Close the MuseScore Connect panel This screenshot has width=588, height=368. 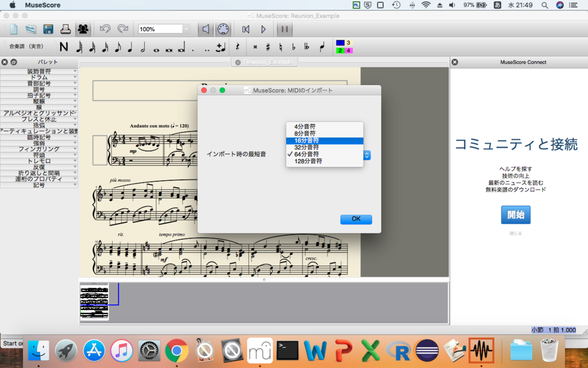(455, 62)
